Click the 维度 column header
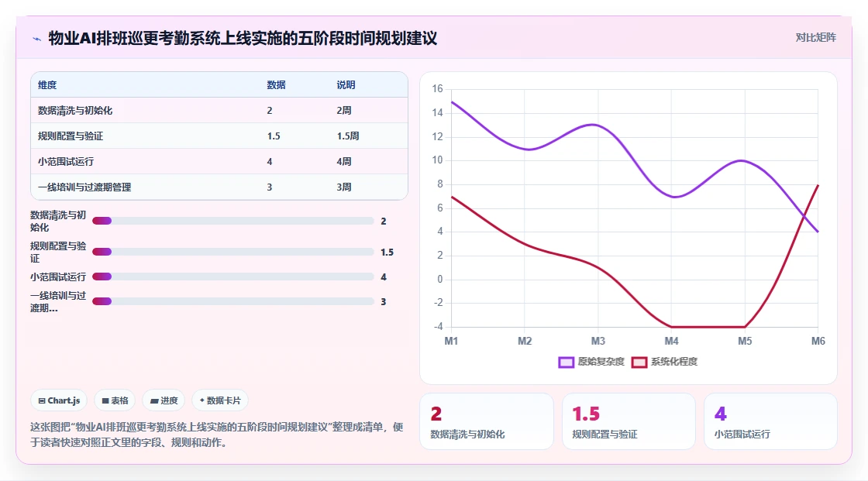The height and width of the screenshot is (481, 868). (x=47, y=85)
